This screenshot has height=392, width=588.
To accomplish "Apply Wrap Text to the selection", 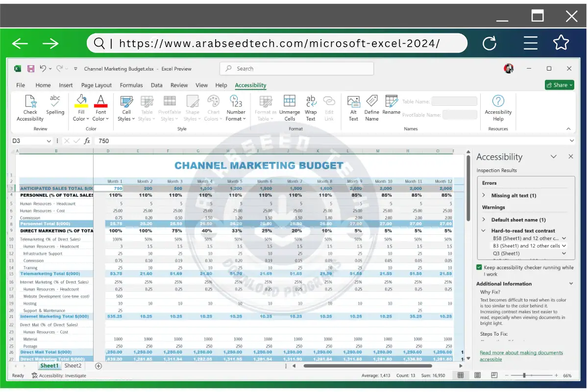I will [311, 109].
